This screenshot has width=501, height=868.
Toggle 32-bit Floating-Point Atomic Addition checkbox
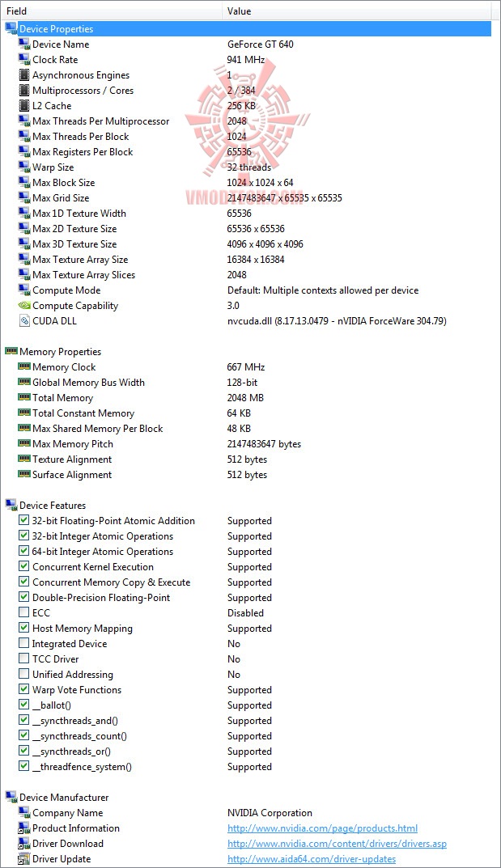click(23, 520)
